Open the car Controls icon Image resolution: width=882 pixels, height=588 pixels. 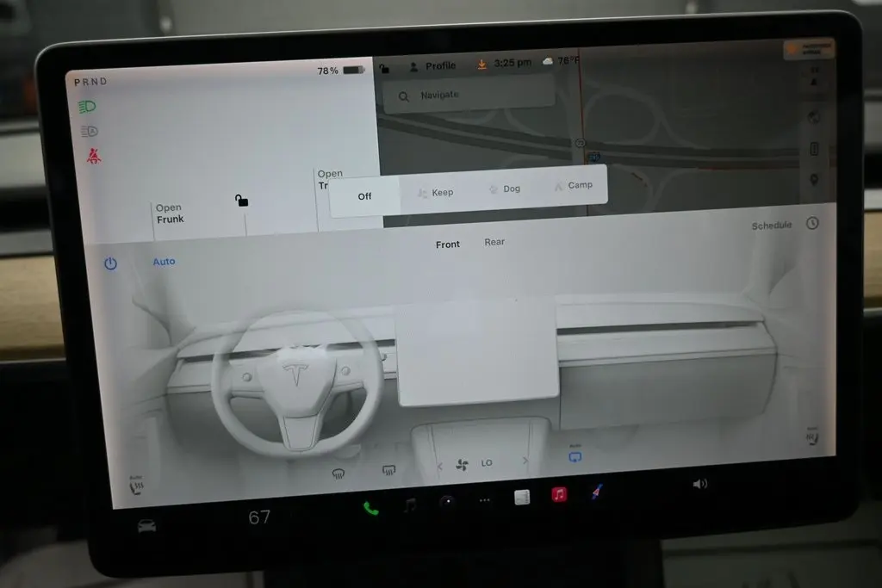tap(147, 525)
